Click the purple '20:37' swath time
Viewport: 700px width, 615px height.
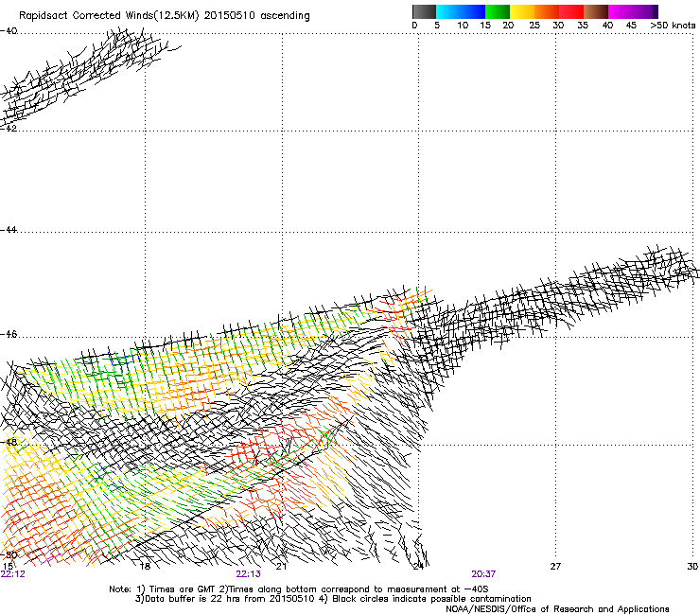(x=483, y=574)
